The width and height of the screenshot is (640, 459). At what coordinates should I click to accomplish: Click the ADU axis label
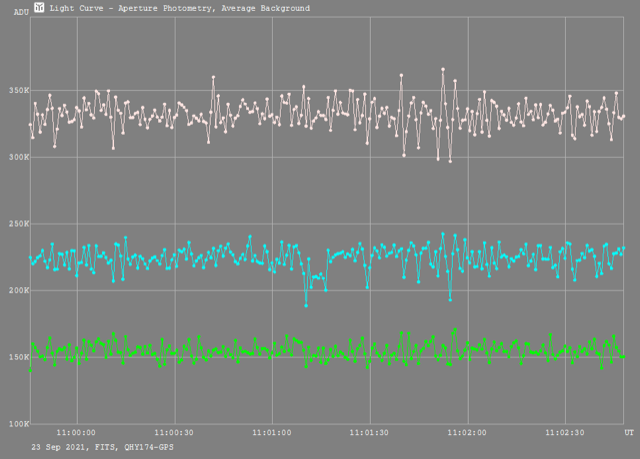coord(21,12)
